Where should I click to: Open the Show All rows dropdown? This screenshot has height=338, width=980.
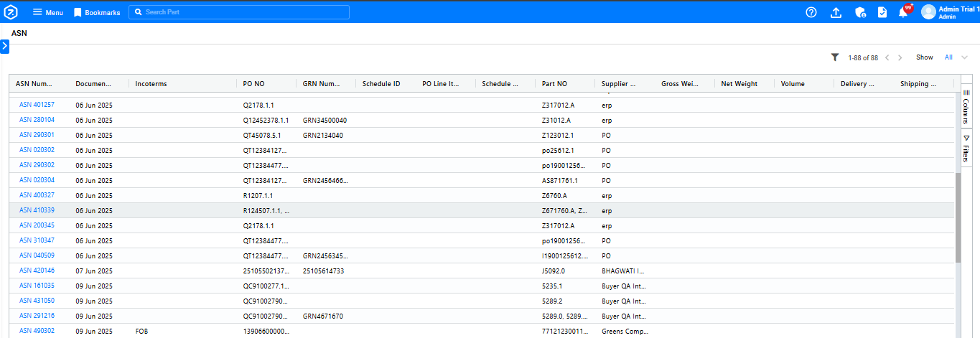point(956,57)
